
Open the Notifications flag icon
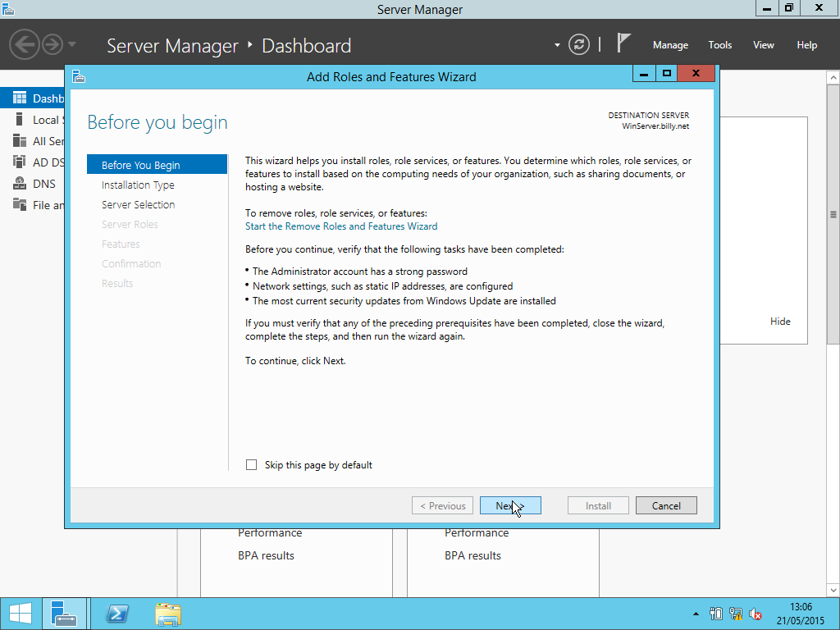623,43
